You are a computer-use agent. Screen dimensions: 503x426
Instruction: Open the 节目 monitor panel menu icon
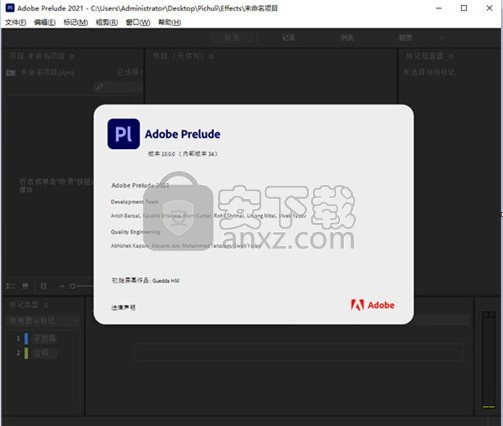(x=211, y=56)
